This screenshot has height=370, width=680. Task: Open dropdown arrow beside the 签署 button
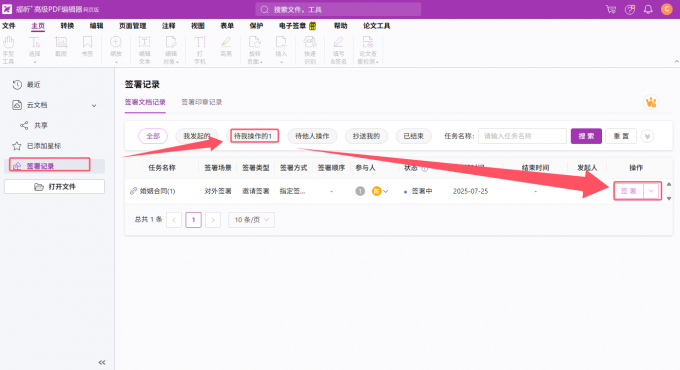(652, 191)
